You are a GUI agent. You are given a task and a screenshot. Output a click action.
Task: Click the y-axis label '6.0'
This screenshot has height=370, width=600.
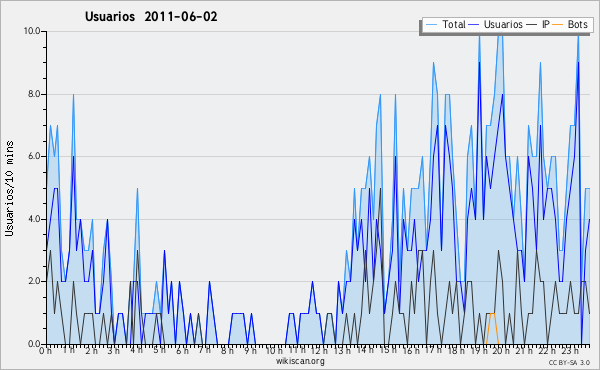pos(34,156)
